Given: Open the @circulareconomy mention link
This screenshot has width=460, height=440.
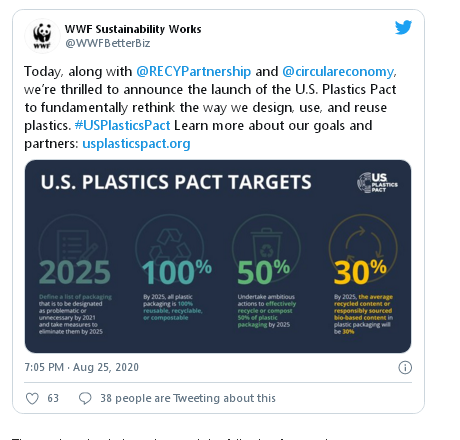Looking at the screenshot, I should pyautogui.click(x=338, y=71).
